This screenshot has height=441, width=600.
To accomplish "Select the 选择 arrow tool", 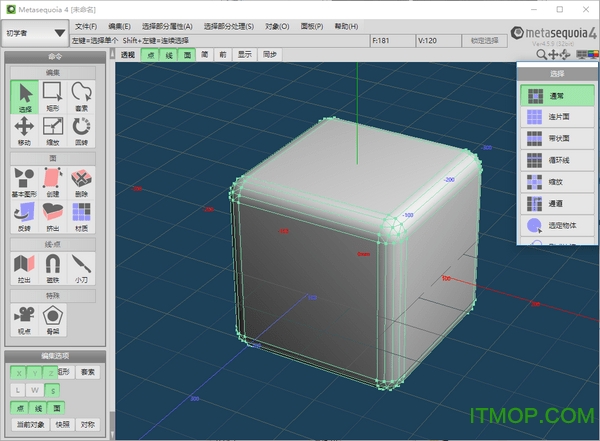I will click(24, 97).
